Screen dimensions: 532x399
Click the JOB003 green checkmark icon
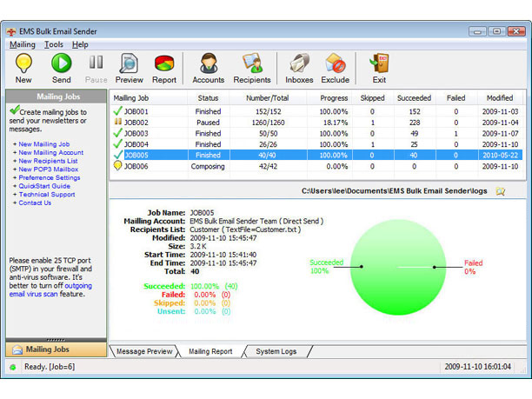click(x=117, y=133)
